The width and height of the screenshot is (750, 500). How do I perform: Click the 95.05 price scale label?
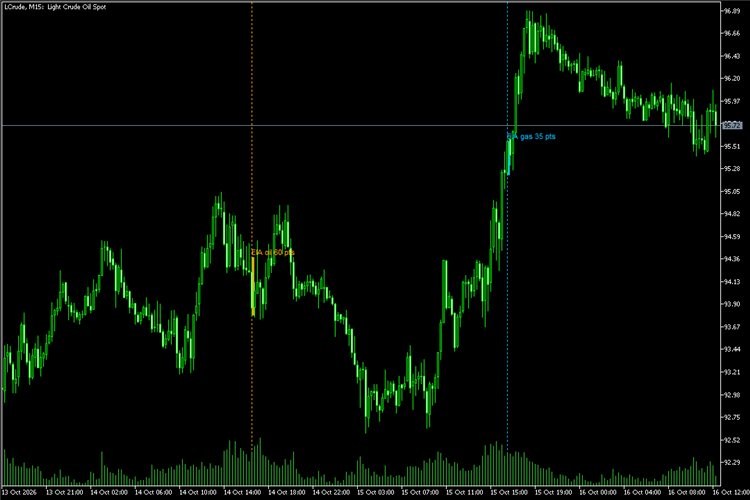point(732,191)
